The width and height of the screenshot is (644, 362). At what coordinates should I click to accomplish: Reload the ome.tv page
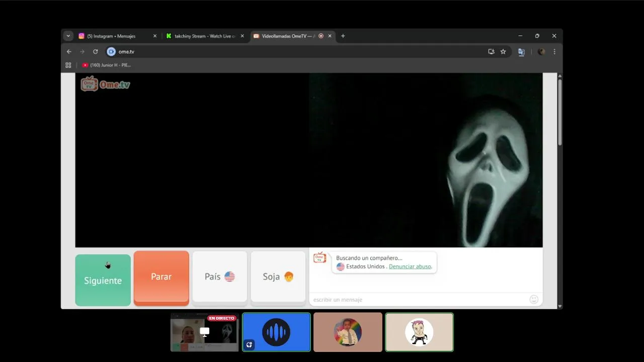click(95, 52)
